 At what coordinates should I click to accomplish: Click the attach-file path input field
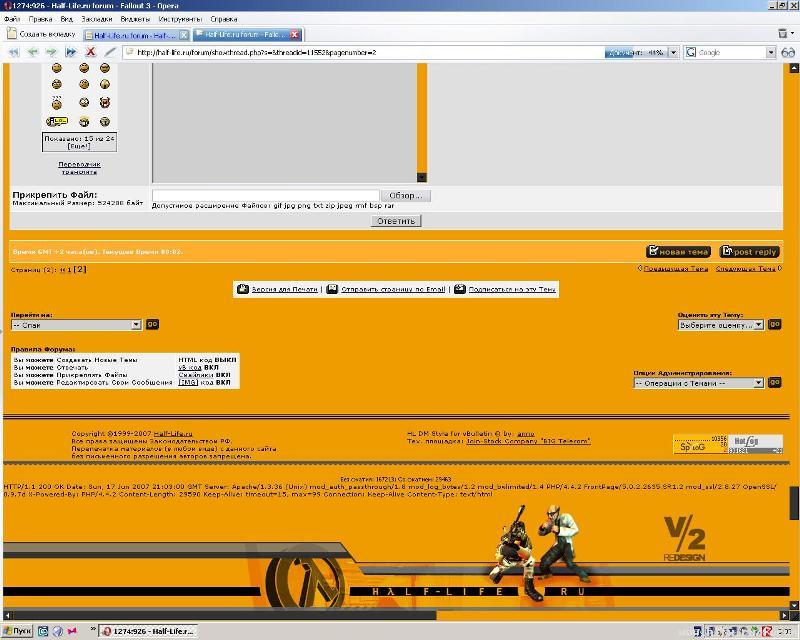265,196
